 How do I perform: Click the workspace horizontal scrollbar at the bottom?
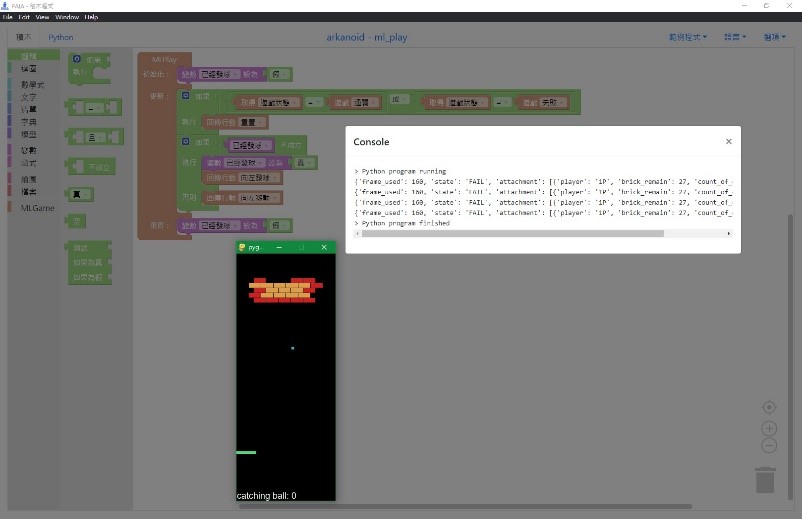point(465,507)
